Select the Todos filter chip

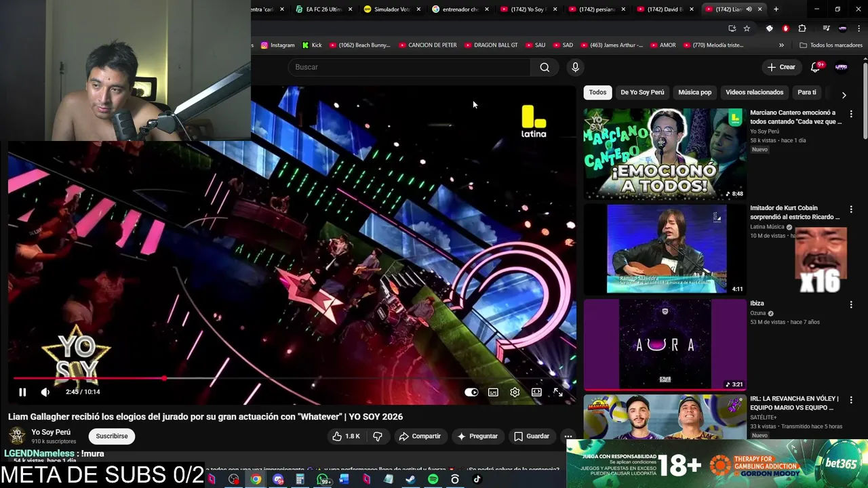click(x=597, y=92)
